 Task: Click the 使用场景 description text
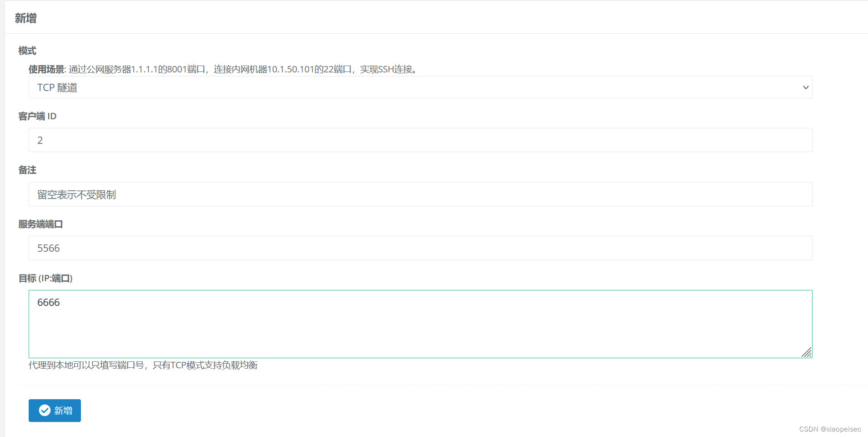click(223, 69)
